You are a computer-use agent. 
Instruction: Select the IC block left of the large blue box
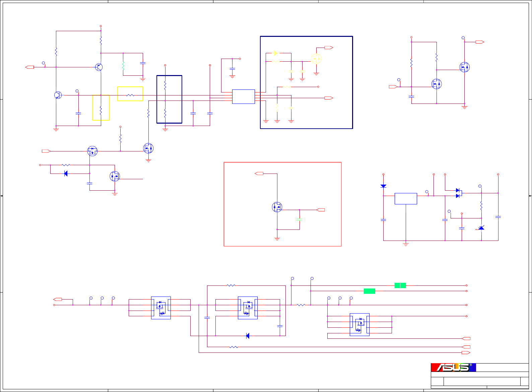coord(244,97)
